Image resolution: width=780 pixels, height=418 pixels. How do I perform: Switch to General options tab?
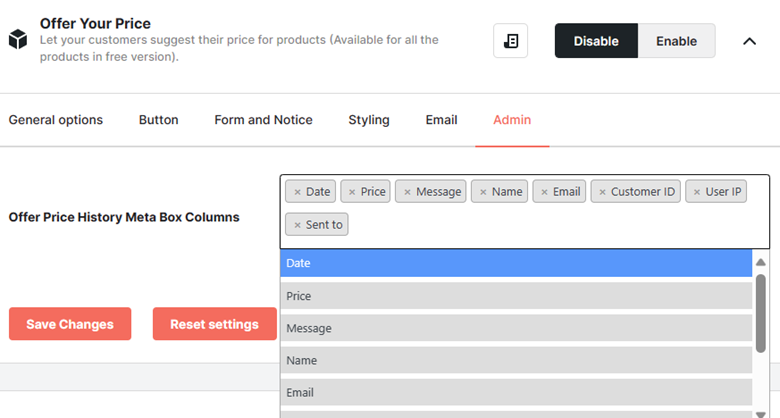click(x=56, y=120)
